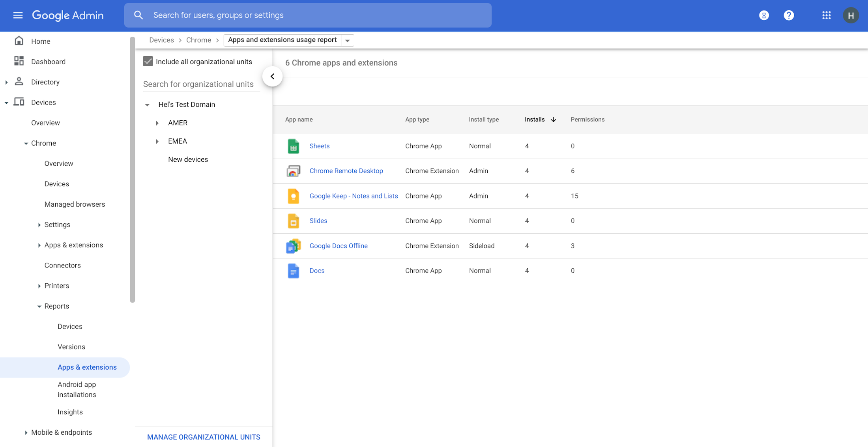Click the Google Docs Offline icon
The height and width of the screenshot is (447, 868).
(x=293, y=246)
